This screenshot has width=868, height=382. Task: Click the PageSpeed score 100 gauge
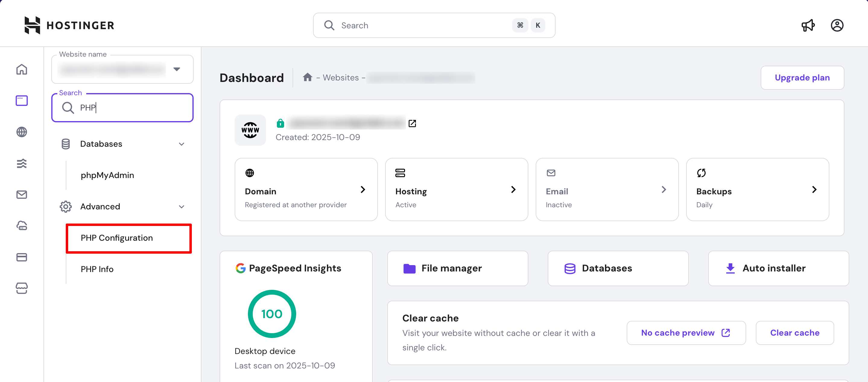coord(271,314)
